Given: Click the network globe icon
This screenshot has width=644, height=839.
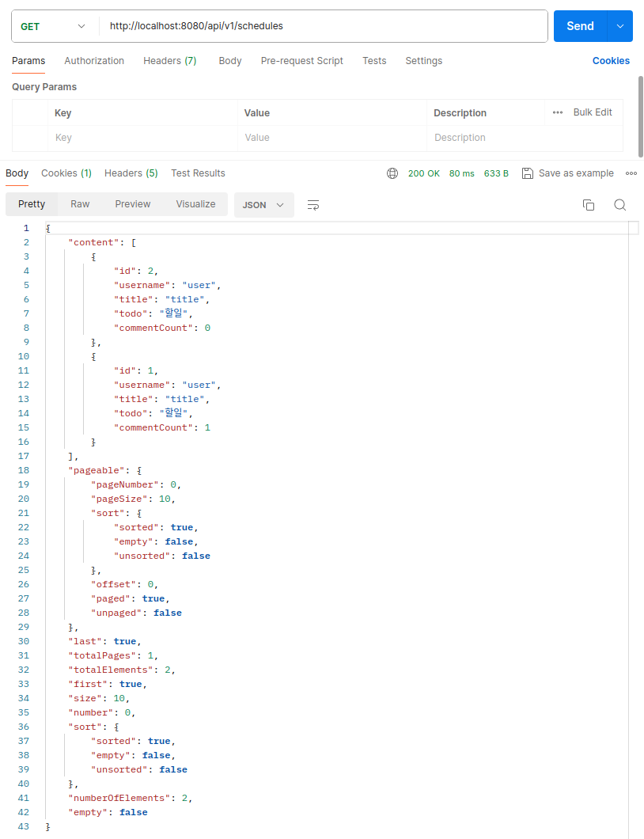Looking at the screenshot, I should point(392,173).
